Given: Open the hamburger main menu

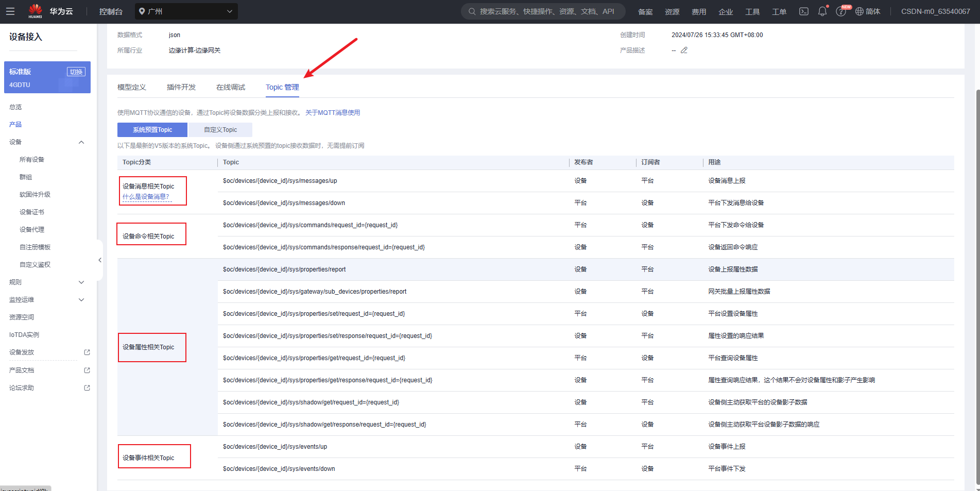Looking at the screenshot, I should [x=10, y=11].
